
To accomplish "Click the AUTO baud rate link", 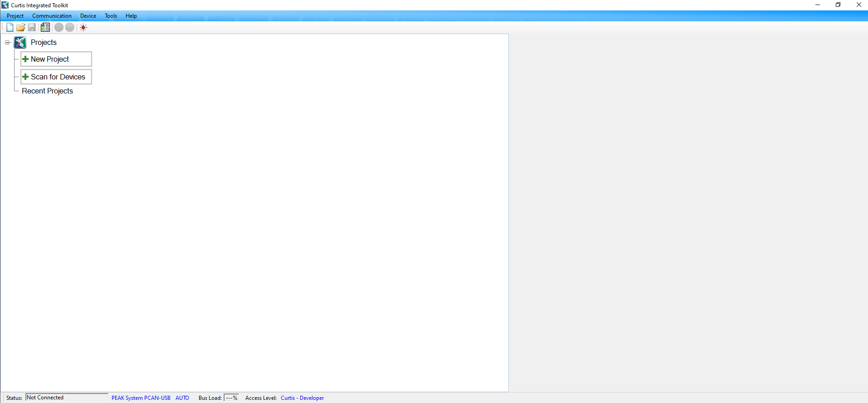I will coord(182,398).
